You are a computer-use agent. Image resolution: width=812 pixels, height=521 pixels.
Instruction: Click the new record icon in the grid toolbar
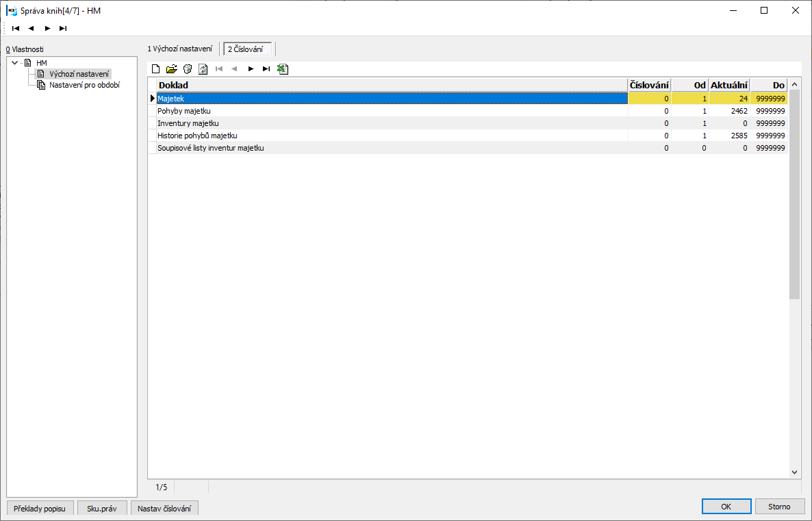click(156, 69)
